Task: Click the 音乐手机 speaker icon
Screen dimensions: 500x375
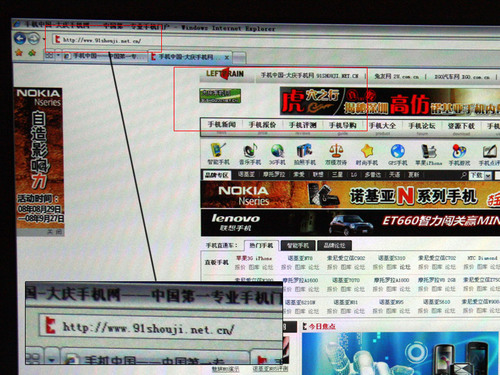Action: 250,150
